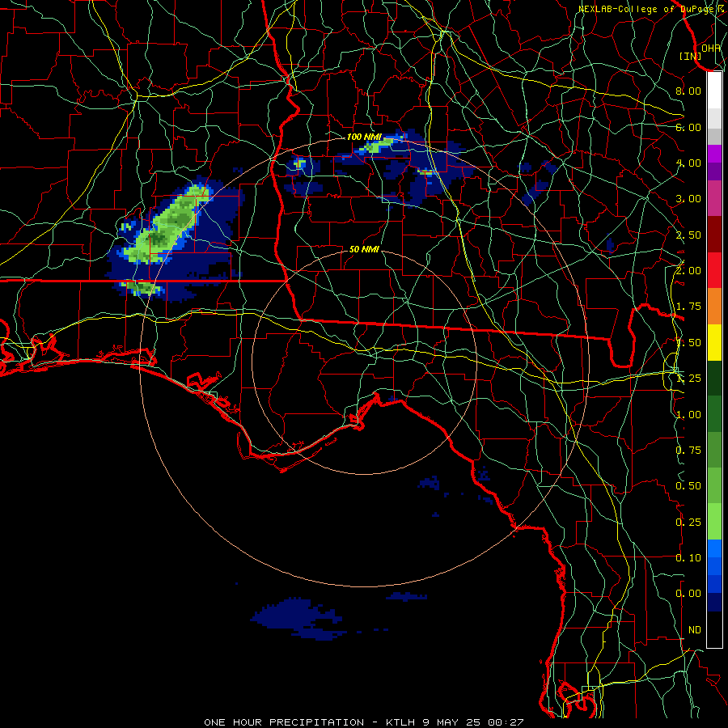The height and width of the screenshot is (728, 728).
Task: Click the ND legend label
Action: coord(695,630)
